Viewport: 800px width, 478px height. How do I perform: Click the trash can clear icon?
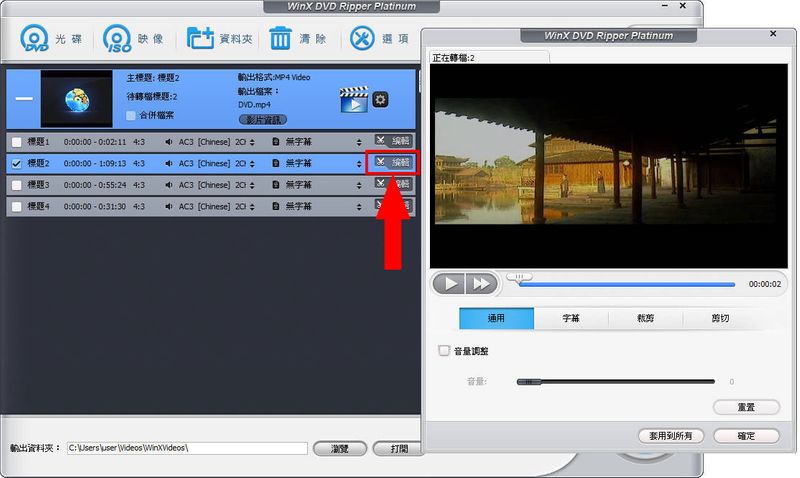click(x=280, y=38)
